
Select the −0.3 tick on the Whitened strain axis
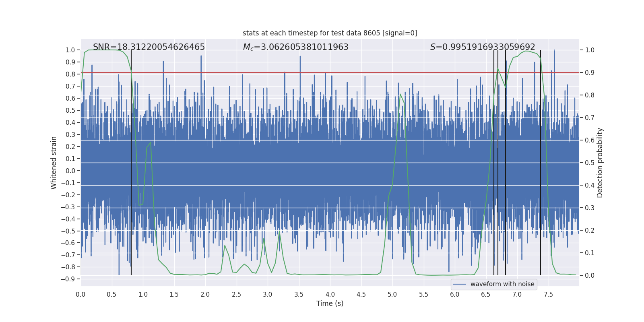coord(68,207)
